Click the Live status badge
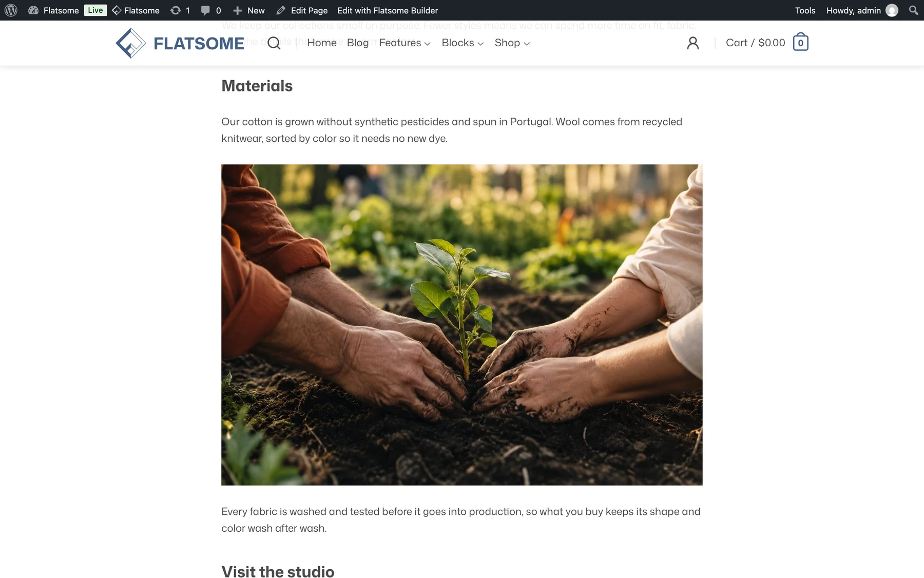 tap(95, 10)
